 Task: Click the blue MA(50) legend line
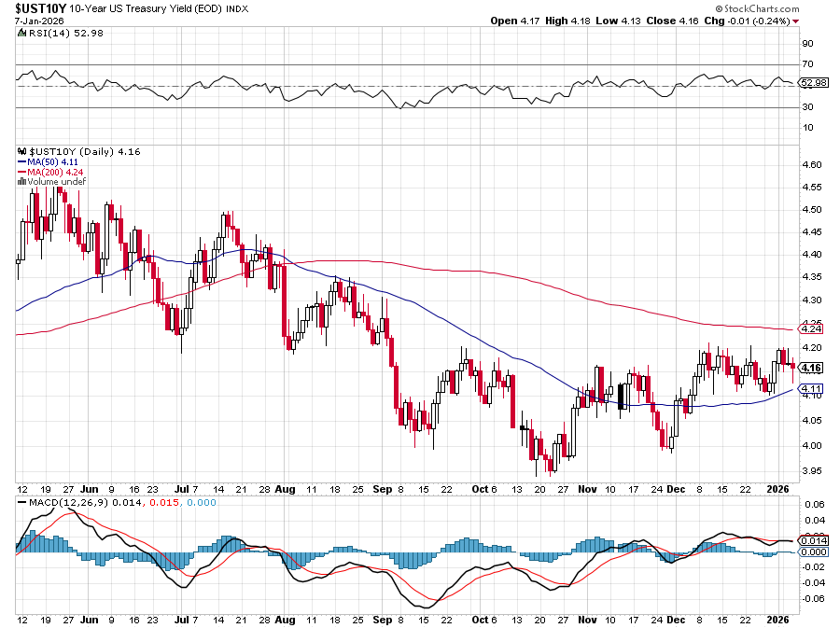pyautogui.click(x=22, y=161)
